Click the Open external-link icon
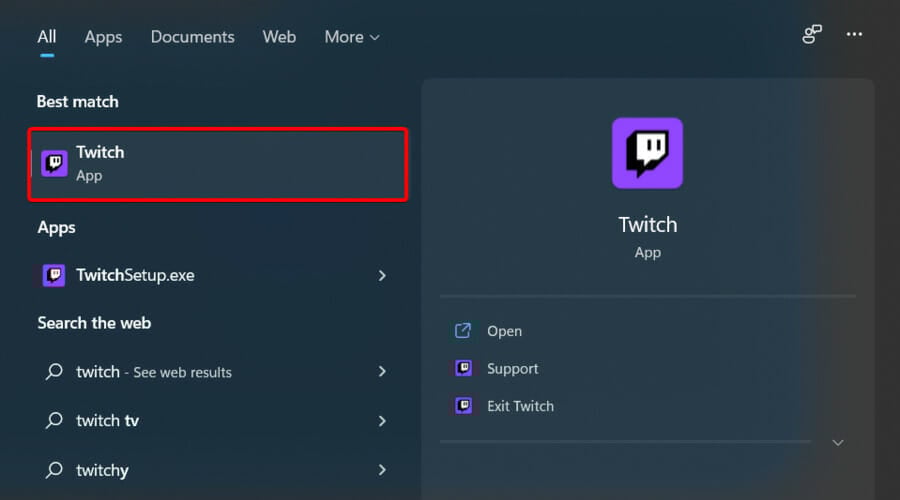The height and width of the screenshot is (500, 900). (463, 331)
